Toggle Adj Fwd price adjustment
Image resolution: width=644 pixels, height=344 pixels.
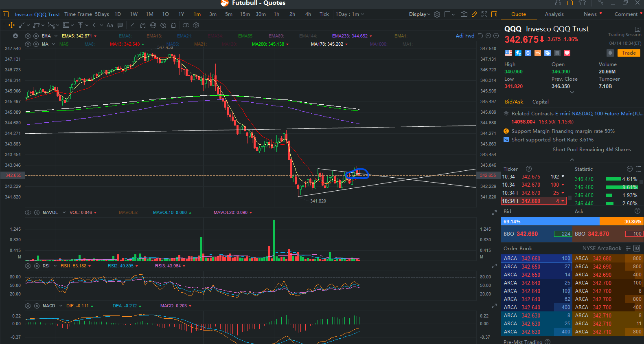pos(465,36)
